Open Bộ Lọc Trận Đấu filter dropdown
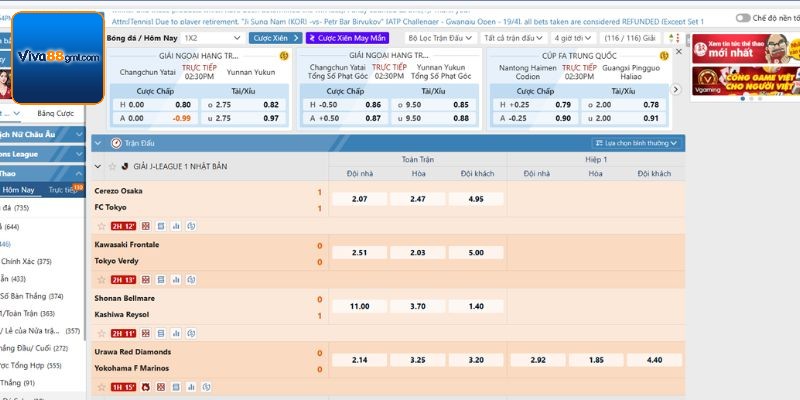This screenshot has height=400, width=800. [x=441, y=38]
